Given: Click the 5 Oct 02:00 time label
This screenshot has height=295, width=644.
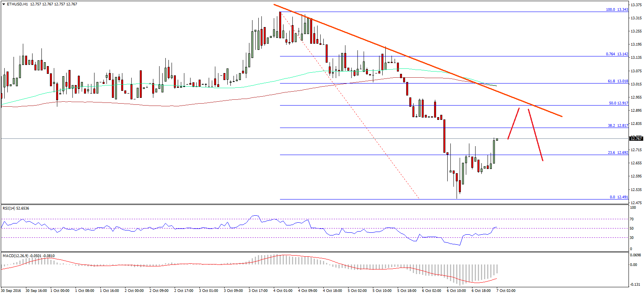Looking at the screenshot, I should pos(357,291).
